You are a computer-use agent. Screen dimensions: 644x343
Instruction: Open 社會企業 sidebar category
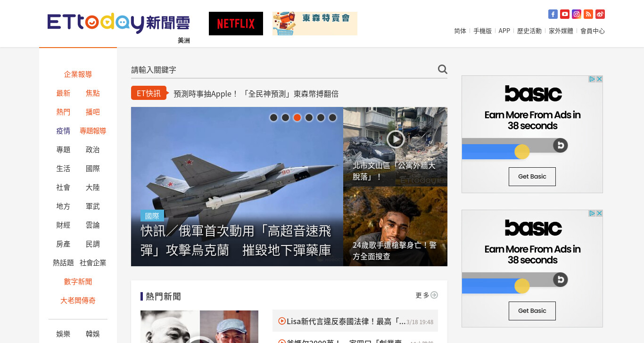click(x=93, y=262)
